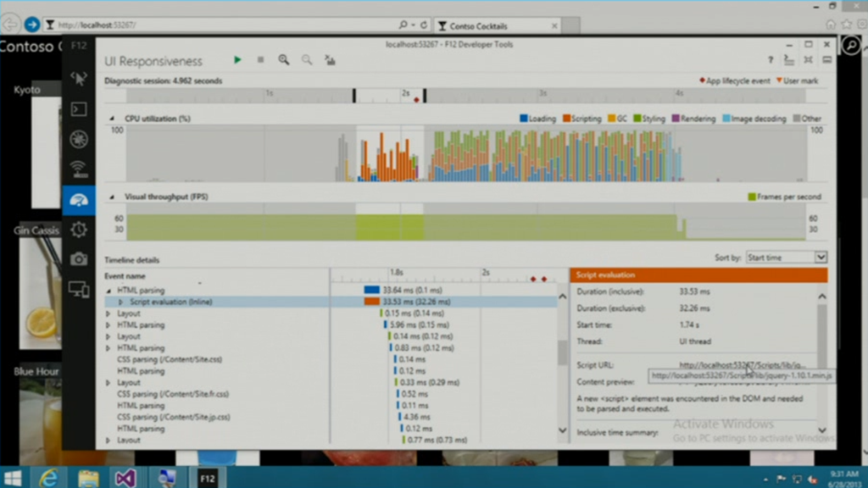Select the UI Responsiveness gauge tool

pos(79,200)
